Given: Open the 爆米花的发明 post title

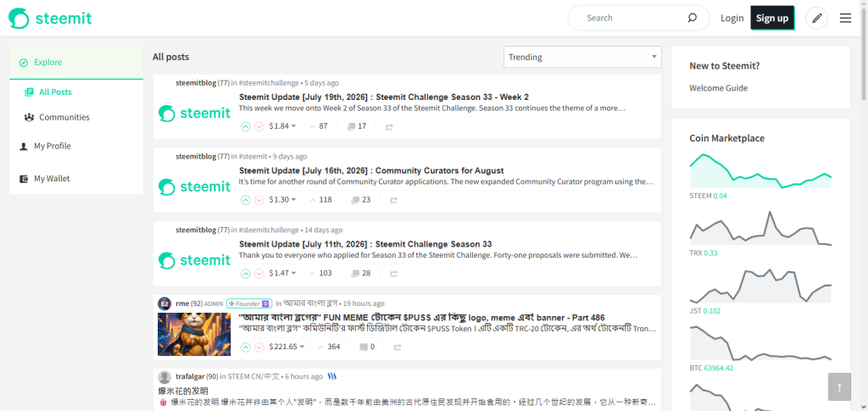Looking at the screenshot, I should click(x=183, y=392).
